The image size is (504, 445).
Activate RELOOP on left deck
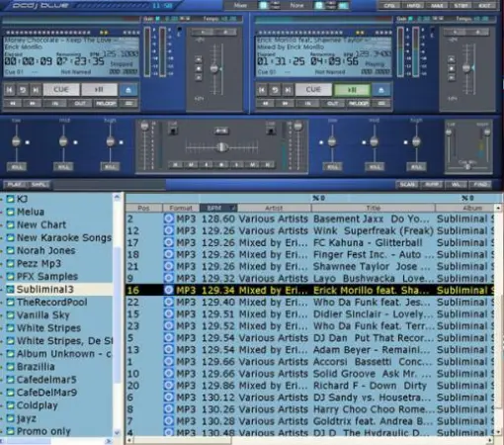pyautogui.click(x=106, y=103)
